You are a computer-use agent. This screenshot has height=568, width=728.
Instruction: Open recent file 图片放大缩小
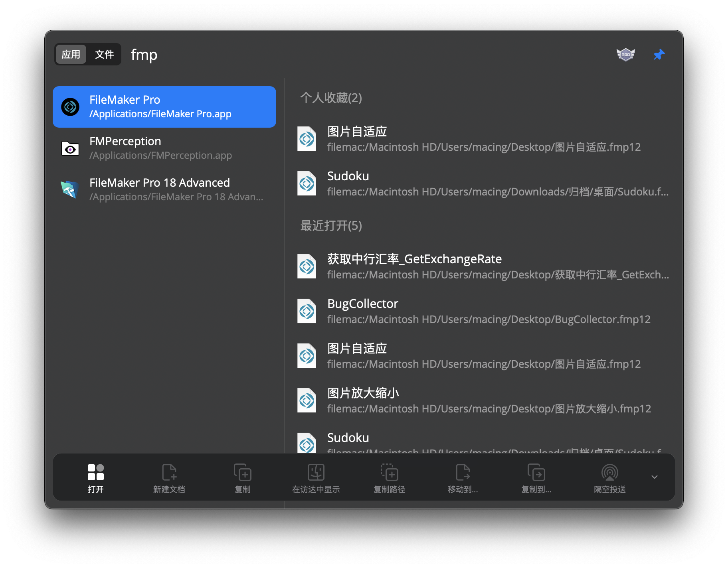point(483,400)
